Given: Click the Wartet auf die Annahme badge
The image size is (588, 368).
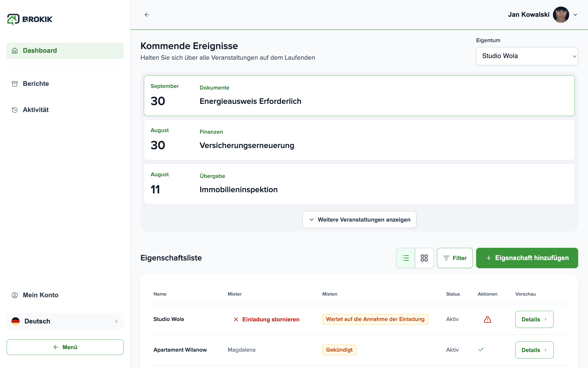Looking at the screenshot, I should 375,319.
